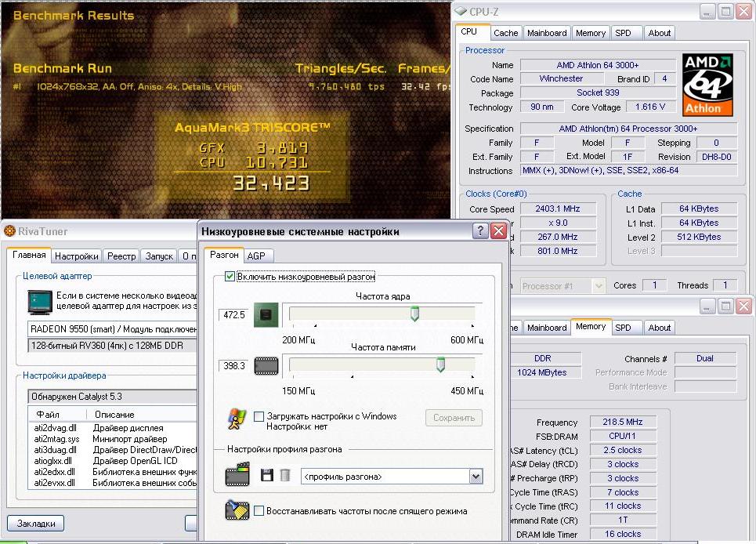
Task: Click the overclocking profile card icon
Action: 237,474
